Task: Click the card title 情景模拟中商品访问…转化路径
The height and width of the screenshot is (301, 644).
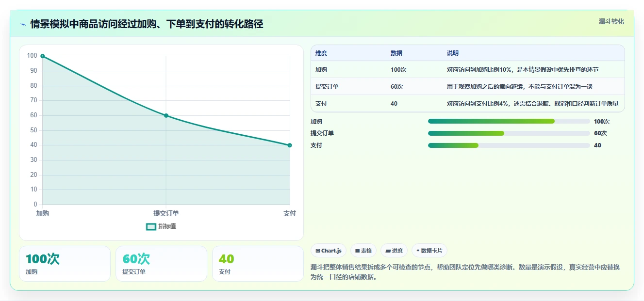Action: (x=147, y=24)
